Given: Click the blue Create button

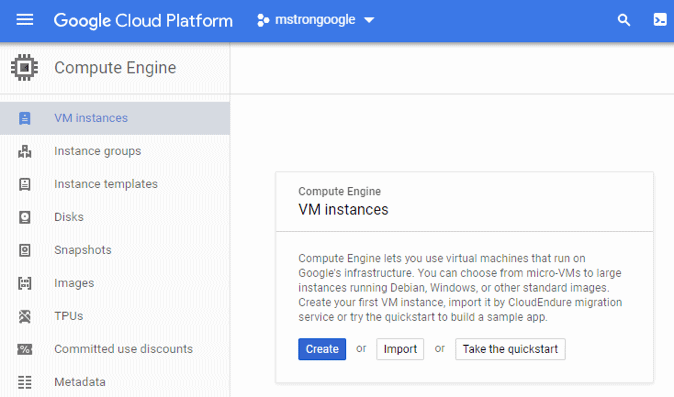Looking at the screenshot, I should click(x=322, y=349).
